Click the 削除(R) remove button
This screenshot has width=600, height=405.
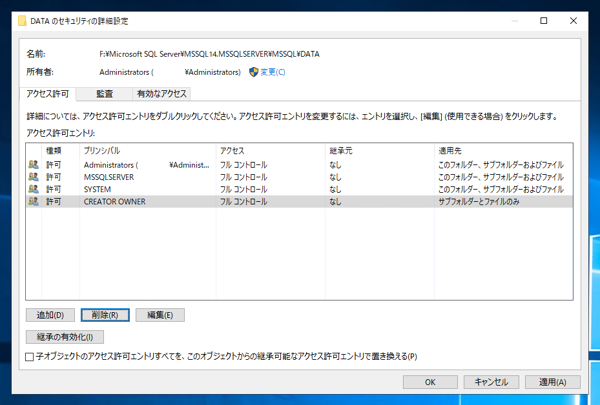point(105,315)
